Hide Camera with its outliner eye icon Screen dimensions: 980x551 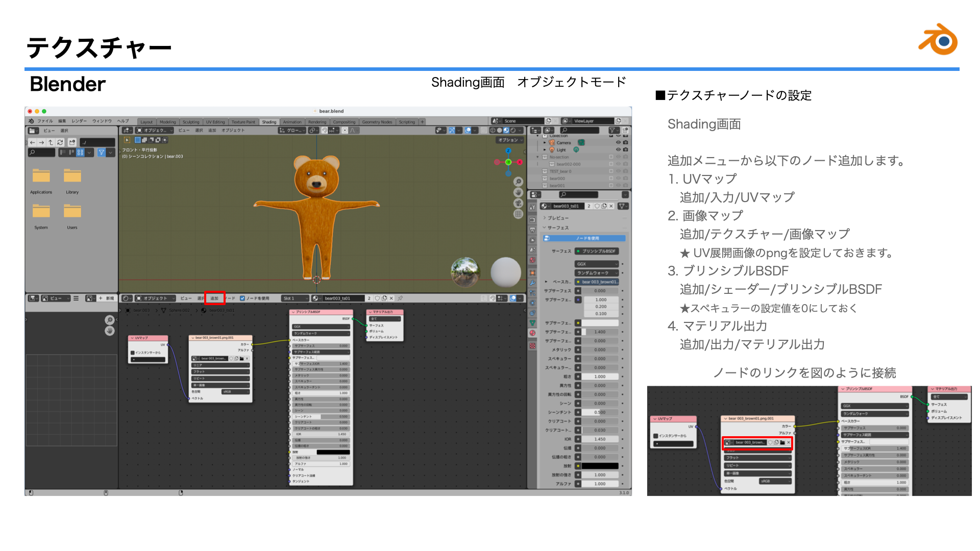(x=618, y=143)
